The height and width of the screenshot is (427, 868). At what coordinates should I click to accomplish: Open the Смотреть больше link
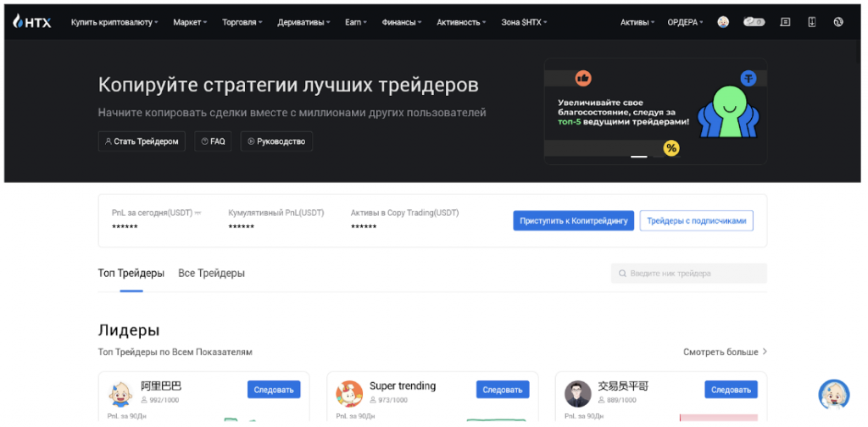(725, 352)
